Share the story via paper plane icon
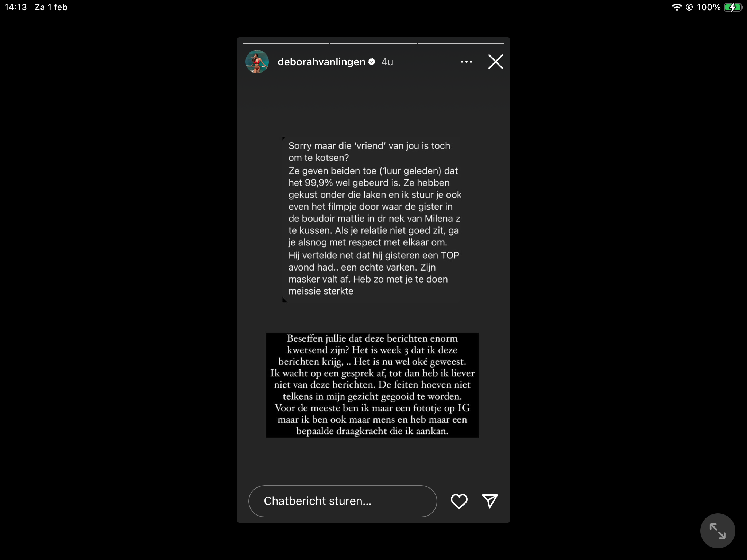This screenshot has width=747, height=560. tap(490, 501)
